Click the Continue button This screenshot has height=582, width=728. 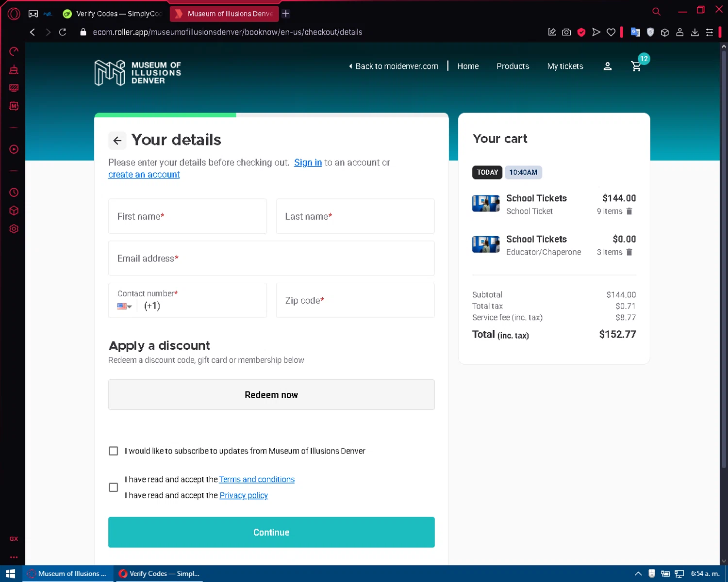[x=271, y=532]
